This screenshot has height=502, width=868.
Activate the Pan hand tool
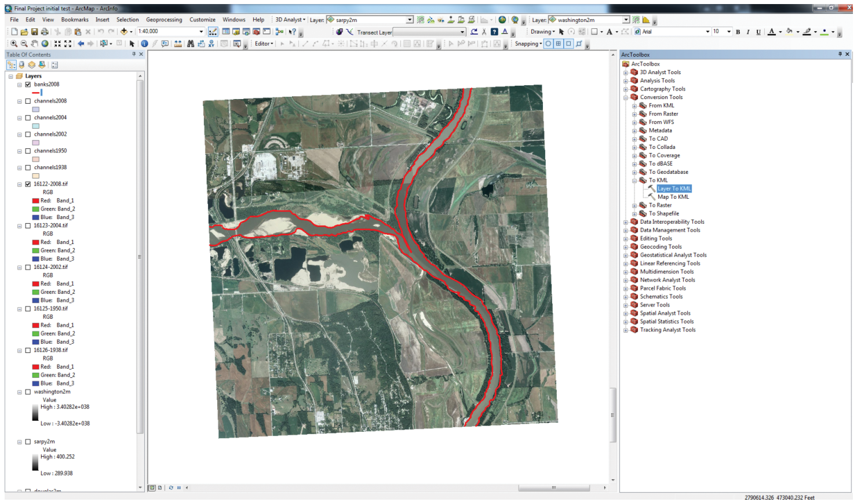[x=34, y=43]
